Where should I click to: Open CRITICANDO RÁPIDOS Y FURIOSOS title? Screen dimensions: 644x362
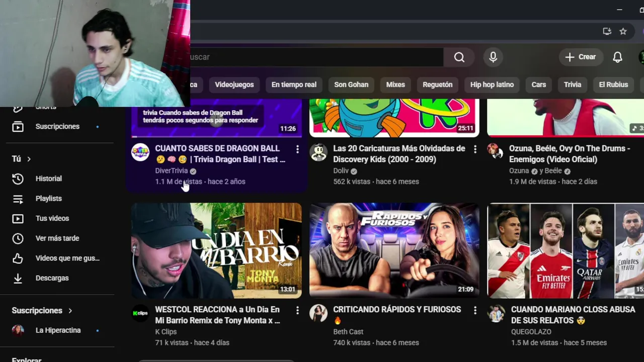click(397, 315)
